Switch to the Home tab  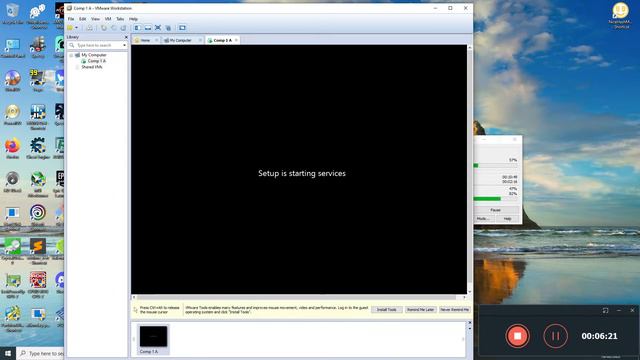[x=145, y=40]
